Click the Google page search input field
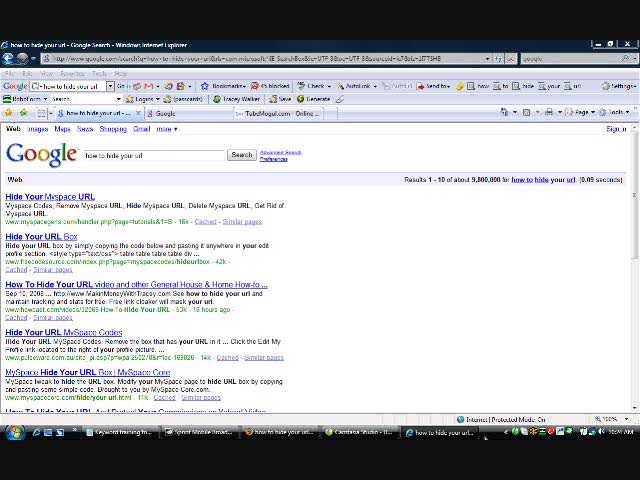This screenshot has height=480, width=640. (154, 155)
